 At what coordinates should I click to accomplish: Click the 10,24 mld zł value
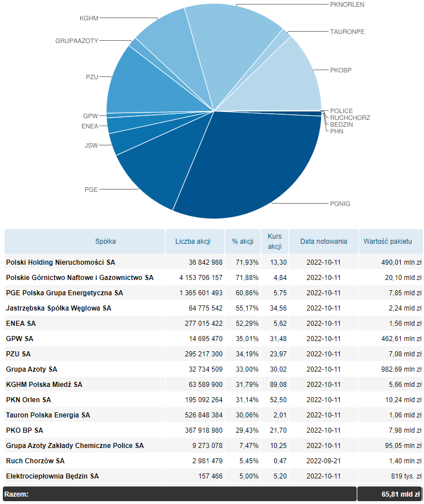[x=403, y=399]
